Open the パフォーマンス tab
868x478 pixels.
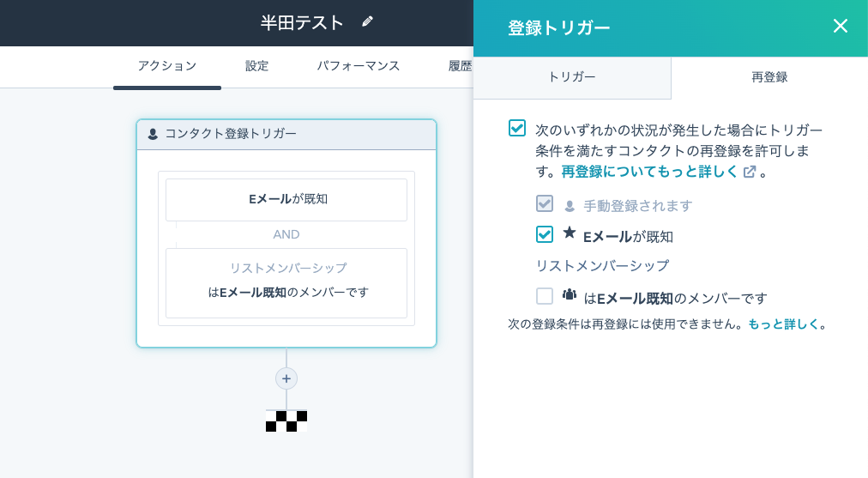359,66
